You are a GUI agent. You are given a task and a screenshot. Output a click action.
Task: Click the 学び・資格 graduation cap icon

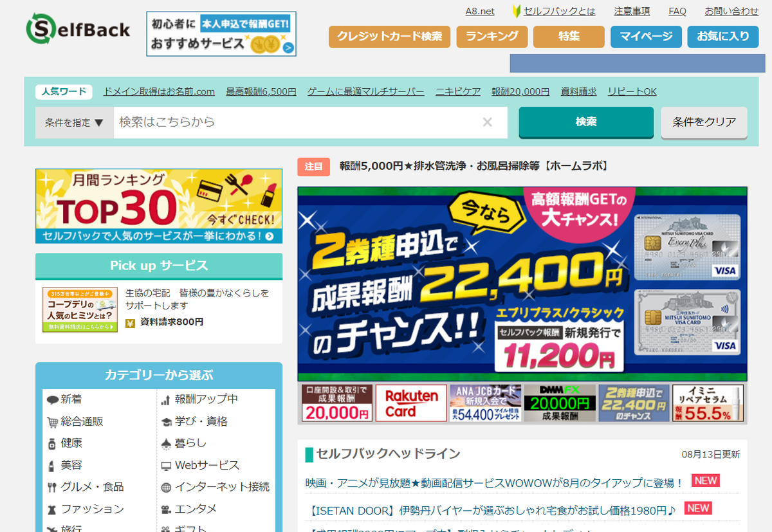(165, 422)
